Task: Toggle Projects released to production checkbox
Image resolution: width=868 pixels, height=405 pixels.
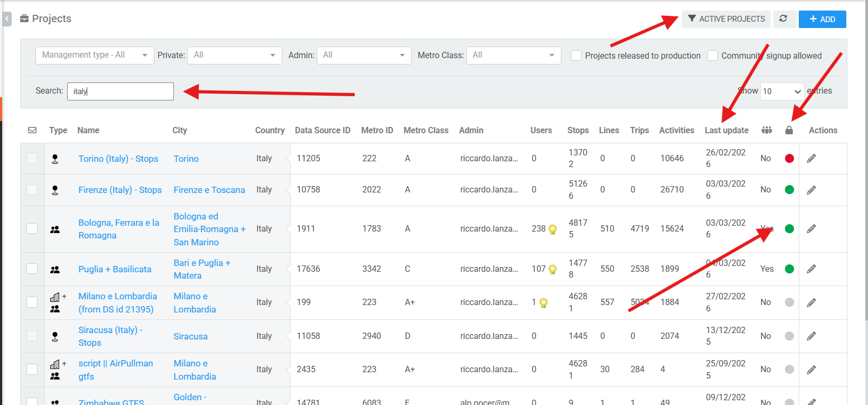Action: tap(576, 56)
